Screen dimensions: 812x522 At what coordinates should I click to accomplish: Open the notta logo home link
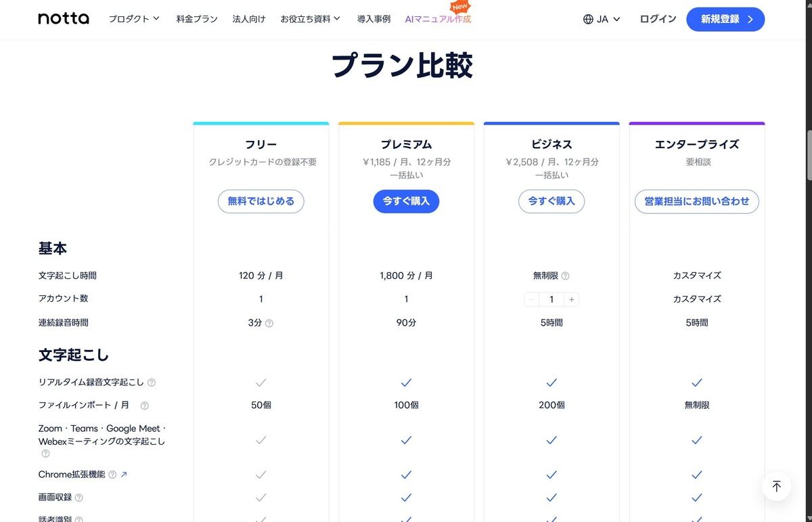64,19
